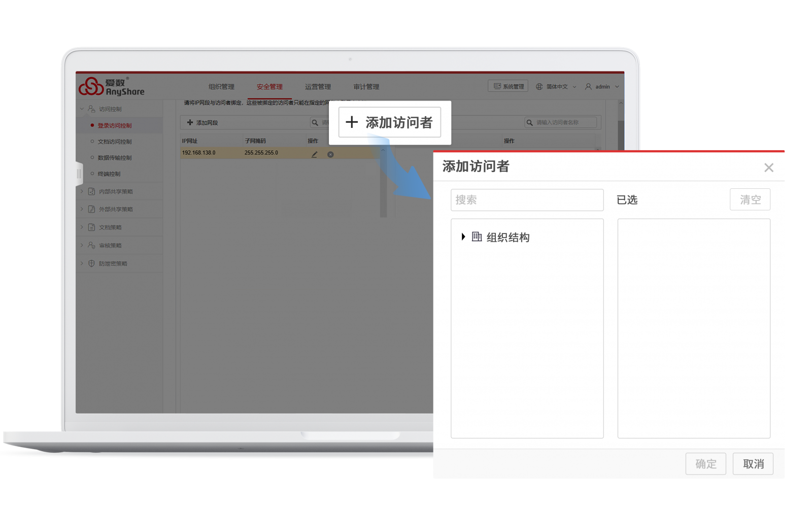Click the delete icon in the 192.168.138.0 row

330,154
